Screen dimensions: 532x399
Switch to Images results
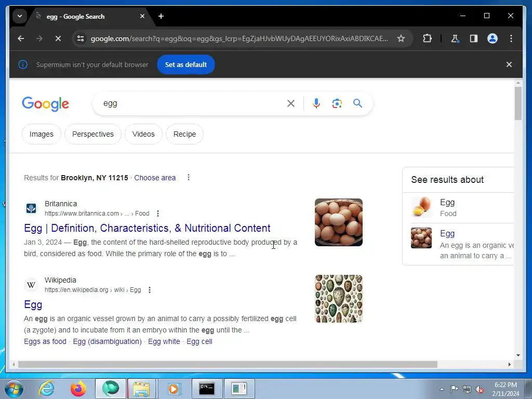[42, 134]
